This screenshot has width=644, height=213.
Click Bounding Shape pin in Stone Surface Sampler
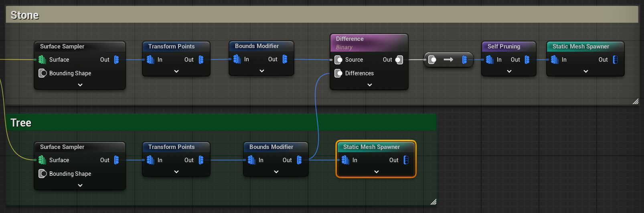pyautogui.click(x=43, y=73)
